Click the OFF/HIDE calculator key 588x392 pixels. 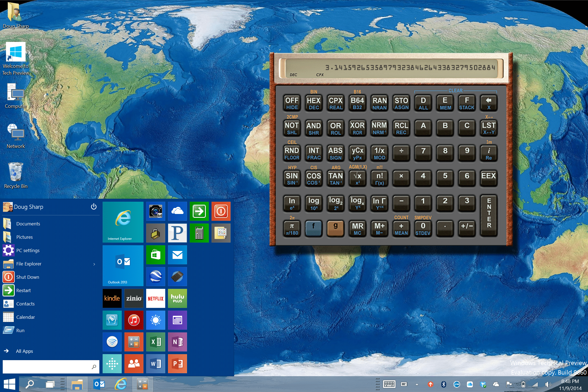292,103
